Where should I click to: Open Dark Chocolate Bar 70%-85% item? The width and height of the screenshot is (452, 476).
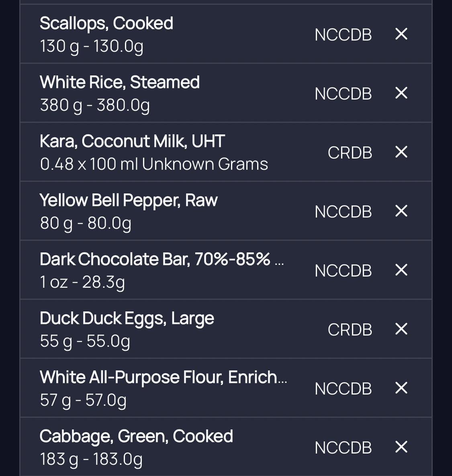[x=226, y=270]
